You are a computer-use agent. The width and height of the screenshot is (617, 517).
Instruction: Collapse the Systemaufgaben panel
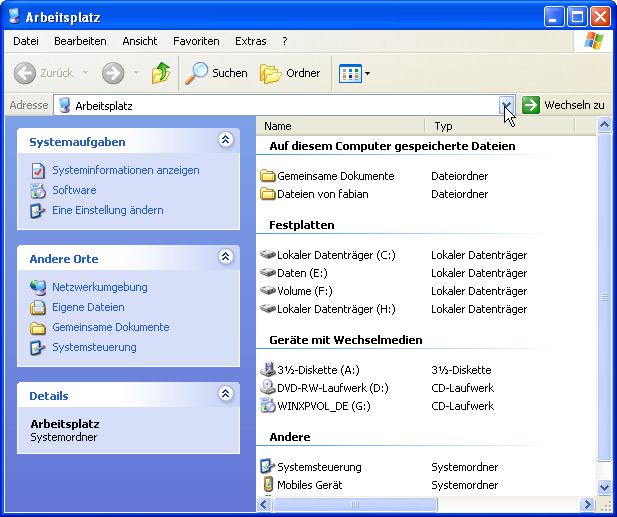click(225, 140)
